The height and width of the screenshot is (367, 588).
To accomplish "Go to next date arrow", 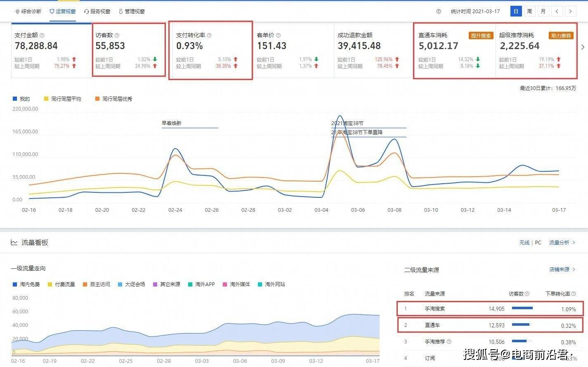I will click(571, 12).
